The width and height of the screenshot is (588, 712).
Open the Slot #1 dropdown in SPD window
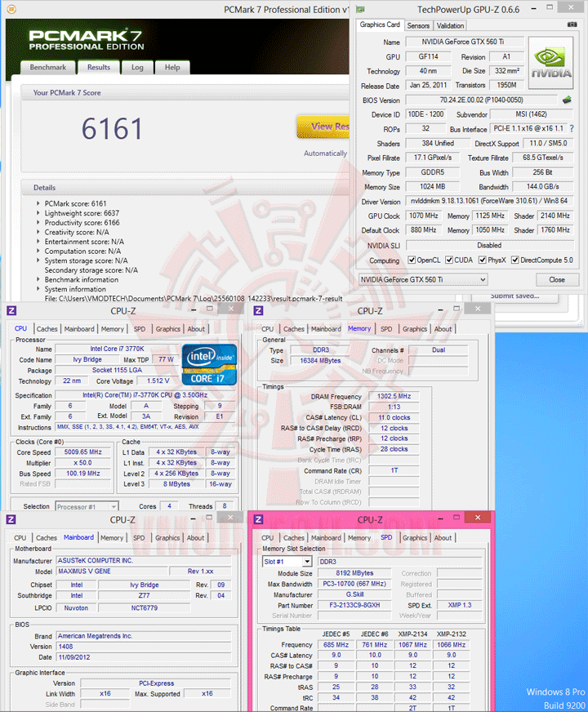point(287,562)
